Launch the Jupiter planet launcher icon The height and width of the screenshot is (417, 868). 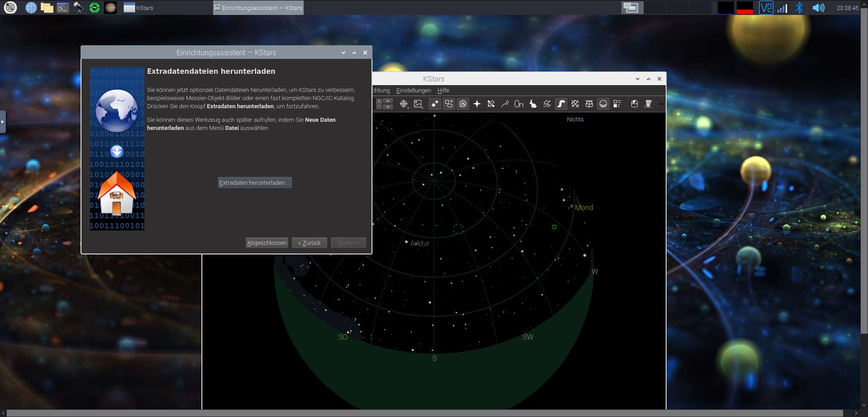[x=110, y=7]
